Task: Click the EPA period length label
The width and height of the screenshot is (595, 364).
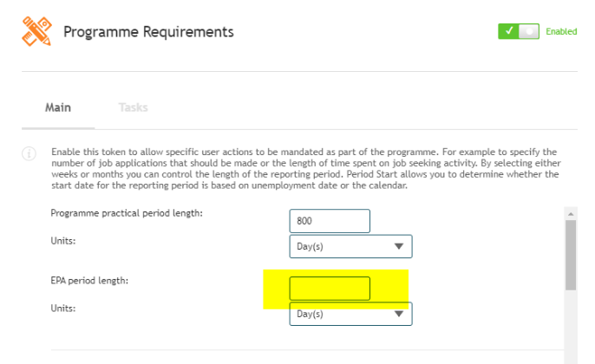Action: tap(89, 281)
